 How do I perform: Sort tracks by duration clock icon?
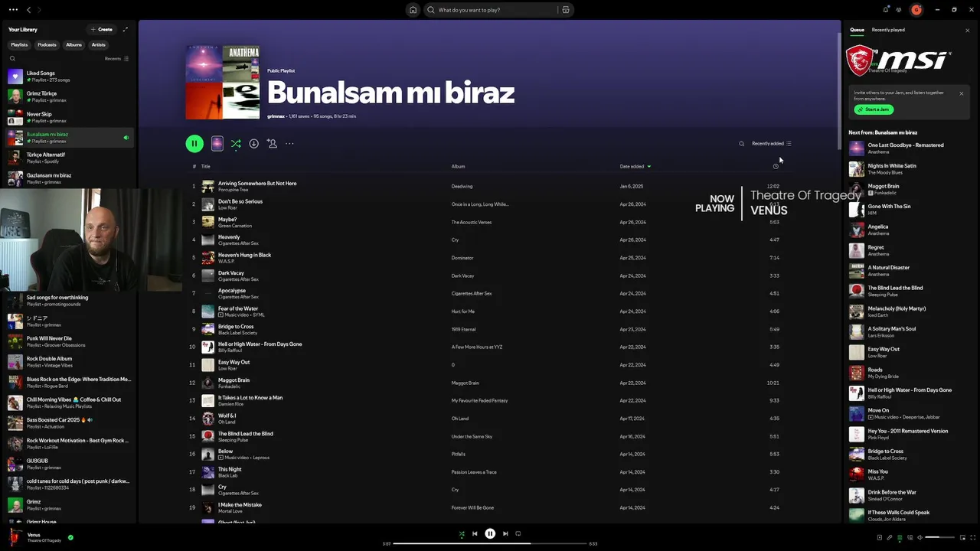776,166
